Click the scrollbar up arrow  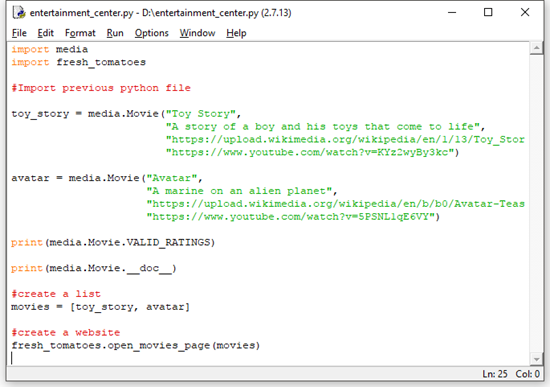click(536, 48)
